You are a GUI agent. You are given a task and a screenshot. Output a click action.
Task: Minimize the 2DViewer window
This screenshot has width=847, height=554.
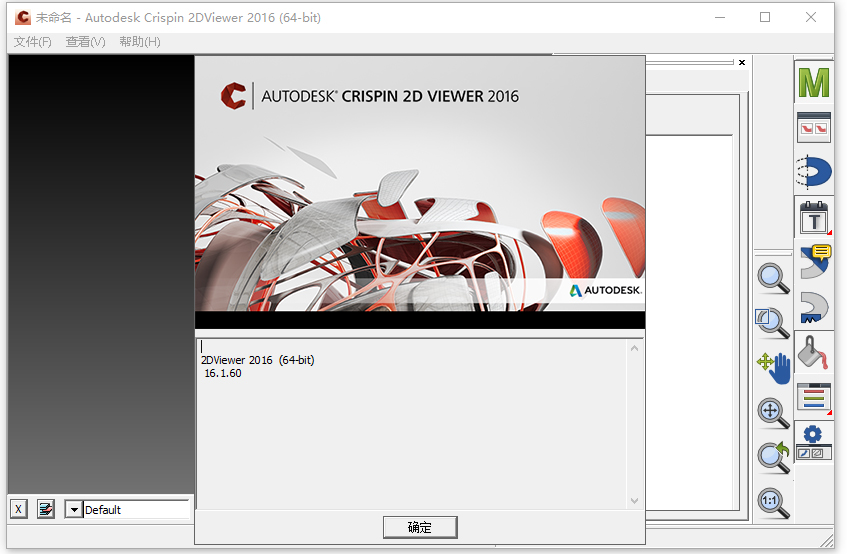coord(720,17)
